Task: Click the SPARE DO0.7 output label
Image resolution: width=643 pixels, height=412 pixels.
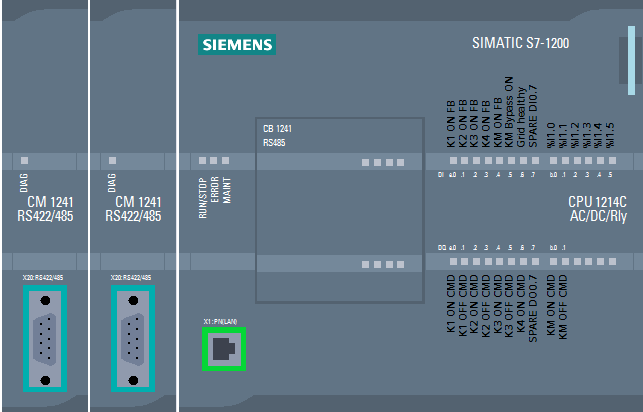Action: pos(533,308)
